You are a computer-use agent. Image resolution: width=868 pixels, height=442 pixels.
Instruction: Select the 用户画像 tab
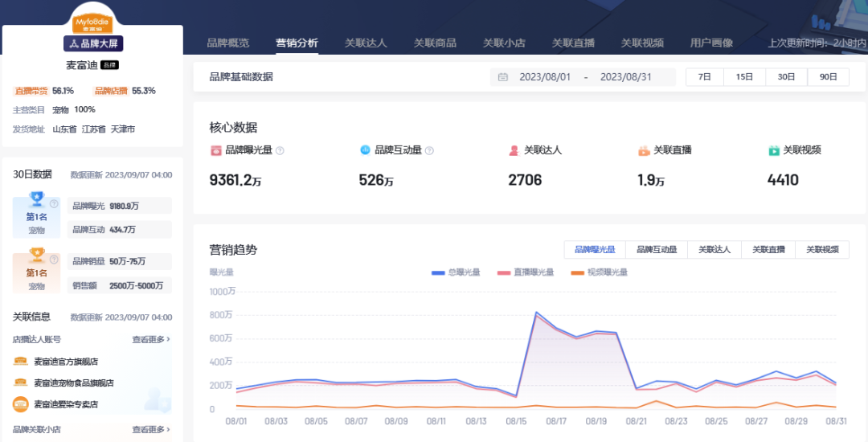click(x=711, y=43)
